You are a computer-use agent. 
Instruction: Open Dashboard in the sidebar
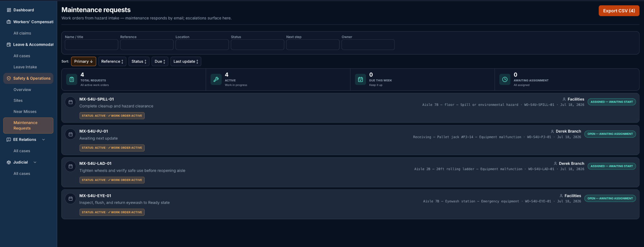tap(24, 10)
